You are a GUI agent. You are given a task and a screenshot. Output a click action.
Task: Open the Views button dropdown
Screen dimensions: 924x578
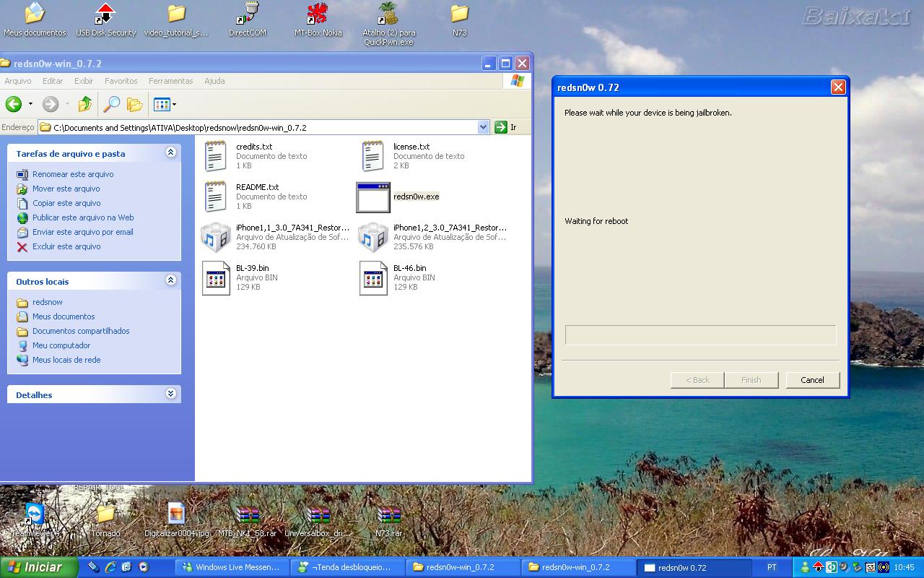point(174,105)
